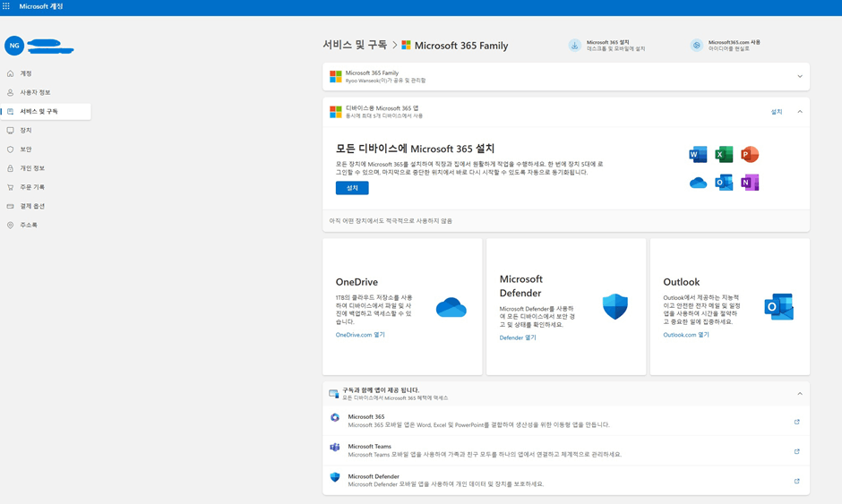Collapse the 구독과 함께 앱이 제공 됩니다 section
842x504 pixels.
[800, 394]
